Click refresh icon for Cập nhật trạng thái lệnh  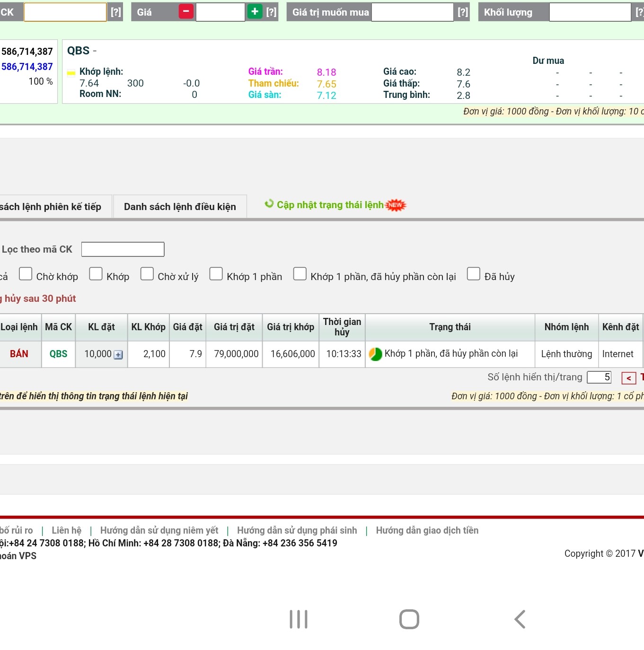[x=269, y=204]
